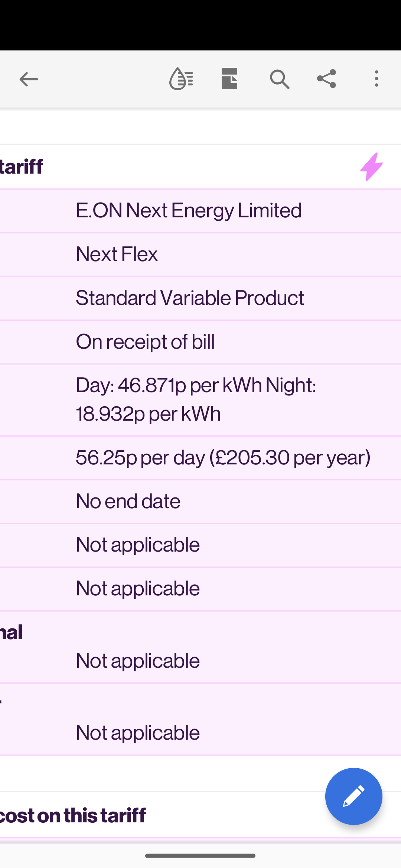Share this document
The width and height of the screenshot is (401, 868).
[x=326, y=79]
